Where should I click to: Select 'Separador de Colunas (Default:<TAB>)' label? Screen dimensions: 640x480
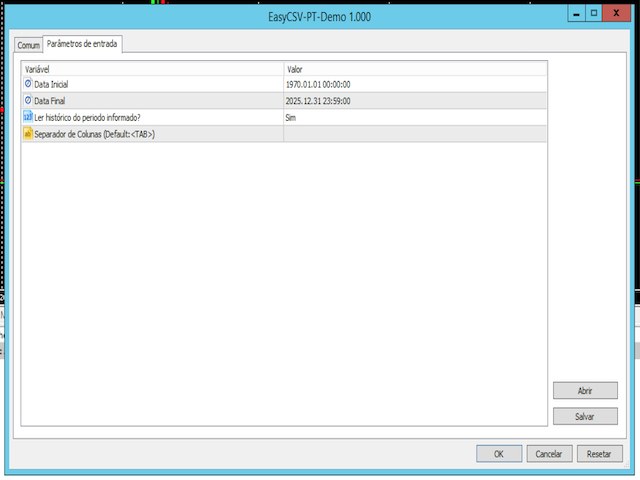(x=95, y=134)
